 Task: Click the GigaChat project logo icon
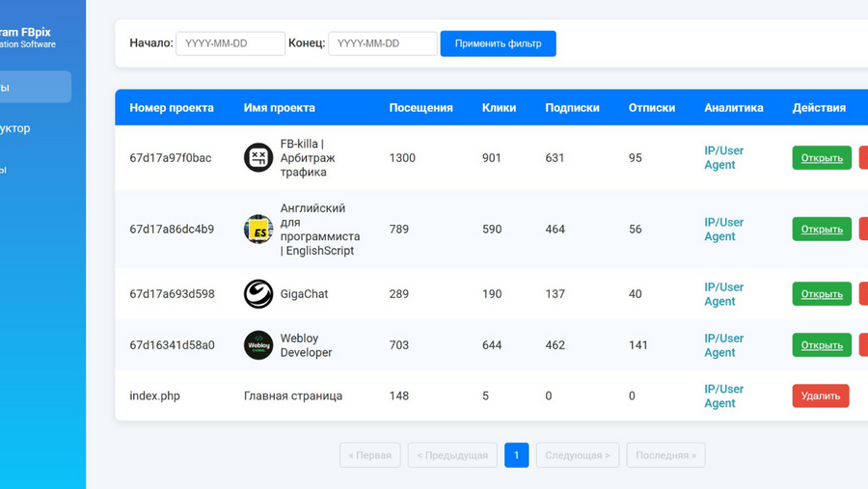(x=258, y=293)
